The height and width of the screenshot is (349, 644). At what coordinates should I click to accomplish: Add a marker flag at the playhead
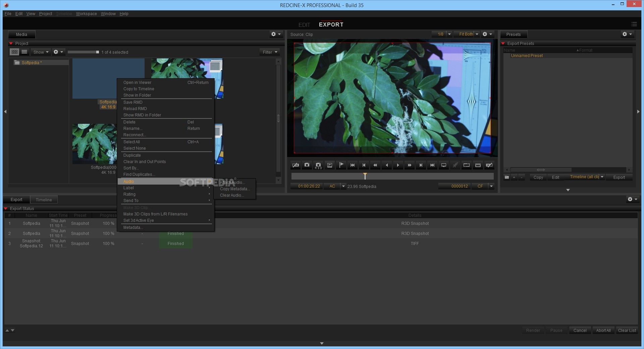(341, 165)
